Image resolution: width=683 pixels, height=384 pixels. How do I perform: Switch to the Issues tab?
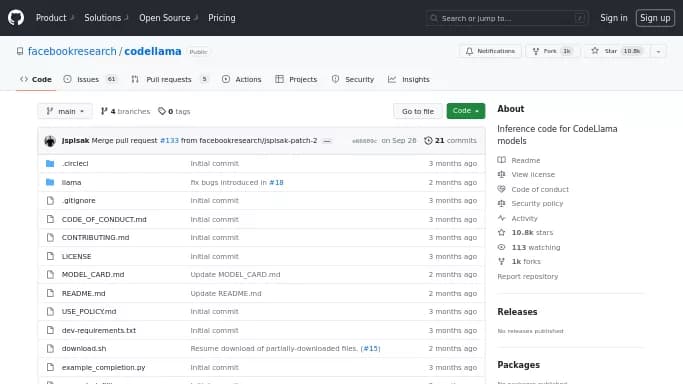(90, 79)
